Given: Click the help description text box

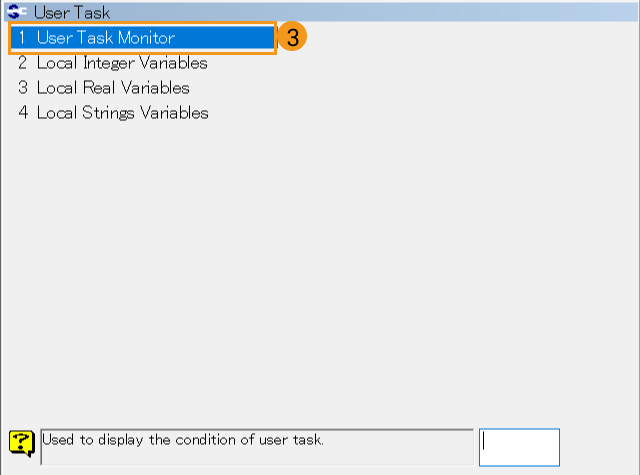Looking at the screenshot, I should coord(256,446).
